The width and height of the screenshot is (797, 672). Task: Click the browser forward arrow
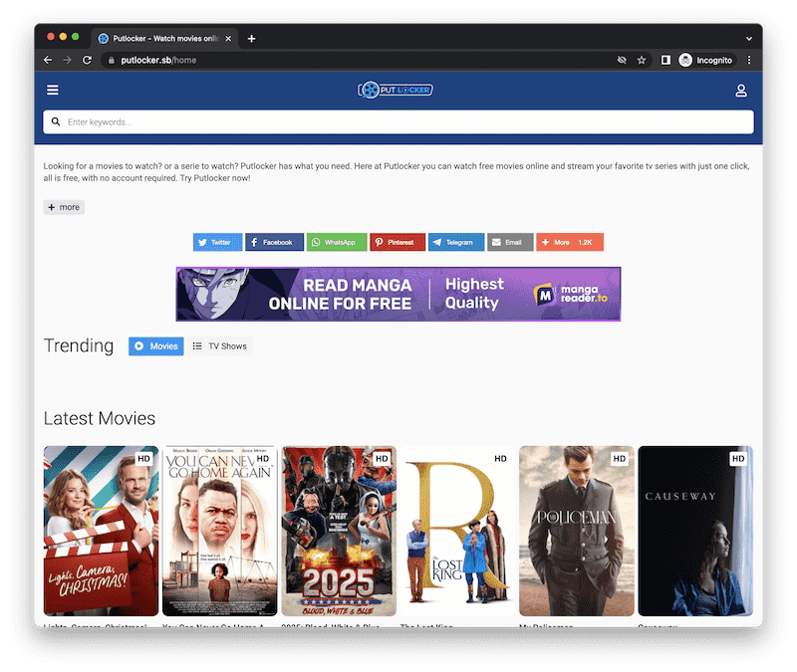click(67, 60)
